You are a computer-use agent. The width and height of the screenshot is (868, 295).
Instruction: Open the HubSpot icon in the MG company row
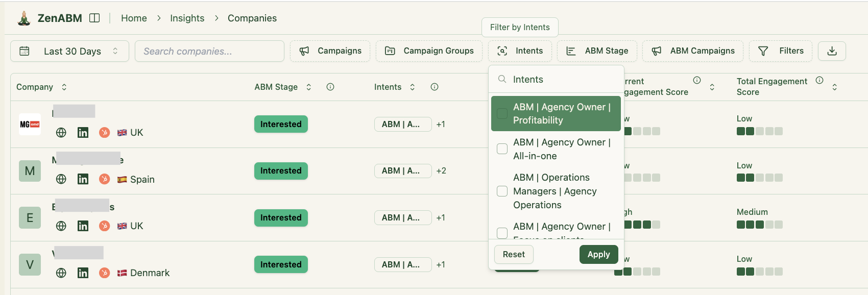[x=104, y=133]
